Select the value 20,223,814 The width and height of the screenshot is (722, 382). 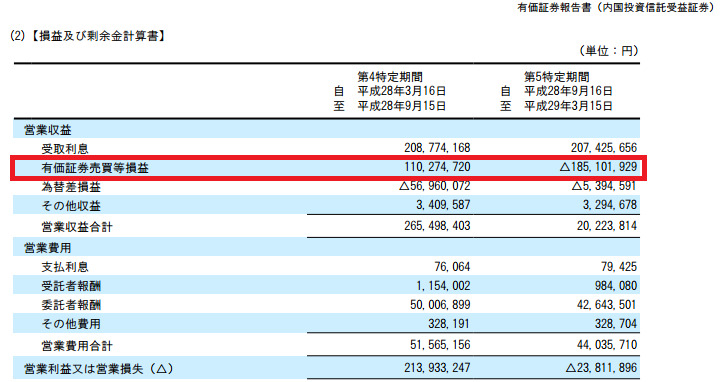click(x=607, y=226)
